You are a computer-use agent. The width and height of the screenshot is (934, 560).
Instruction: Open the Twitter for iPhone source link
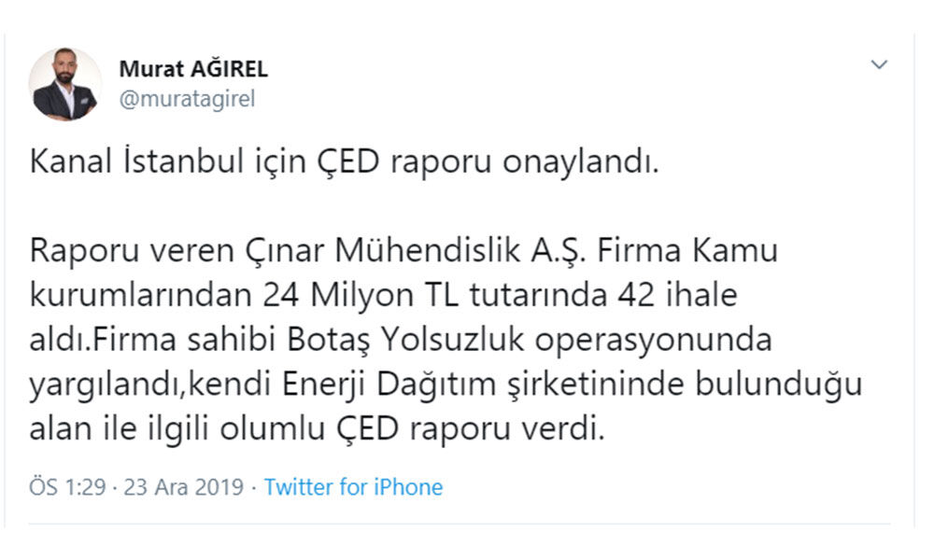tap(353, 487)
